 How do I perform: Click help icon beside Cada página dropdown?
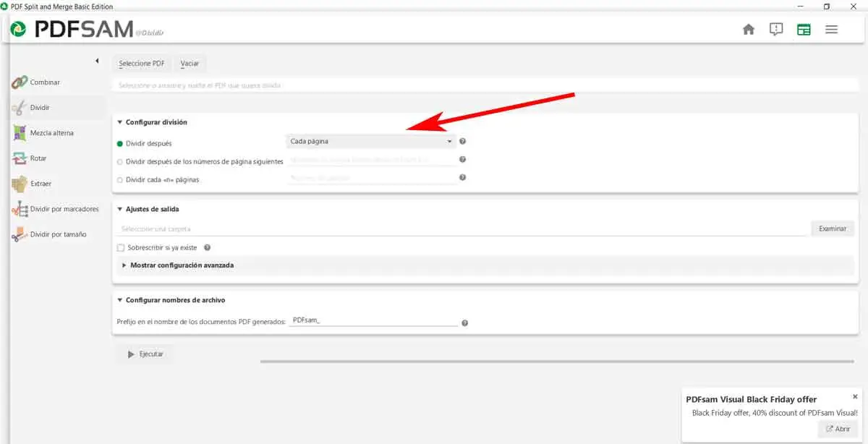pyautogui.click(x=462, y=142)
